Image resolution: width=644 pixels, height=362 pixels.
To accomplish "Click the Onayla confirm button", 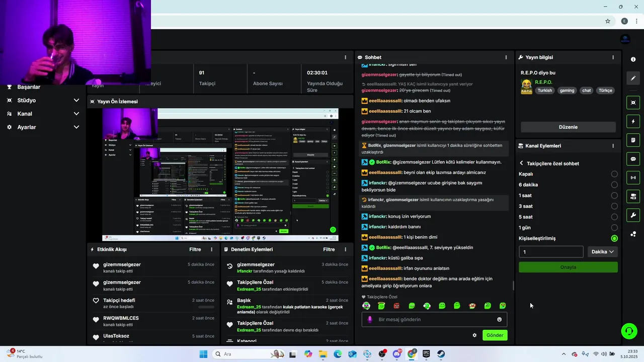I will (568, 267).
